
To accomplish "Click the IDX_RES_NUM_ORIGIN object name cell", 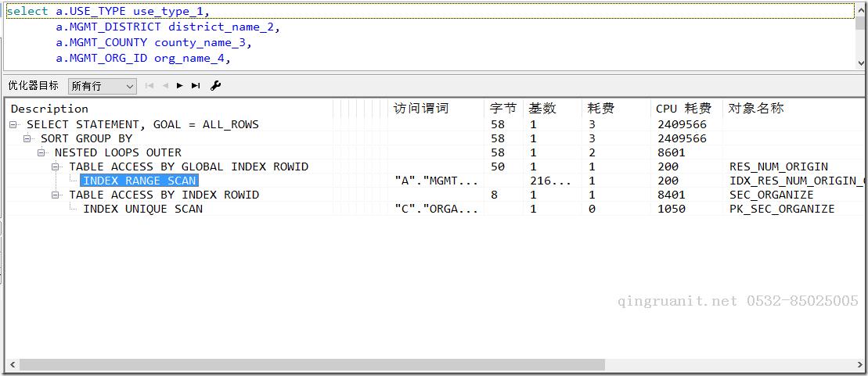I will coord(797,181).
